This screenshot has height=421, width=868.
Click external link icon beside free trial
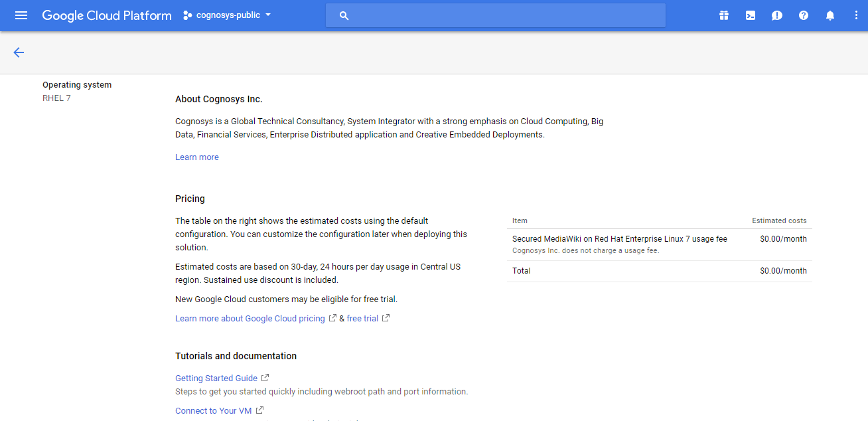click(x=386, y=318)
